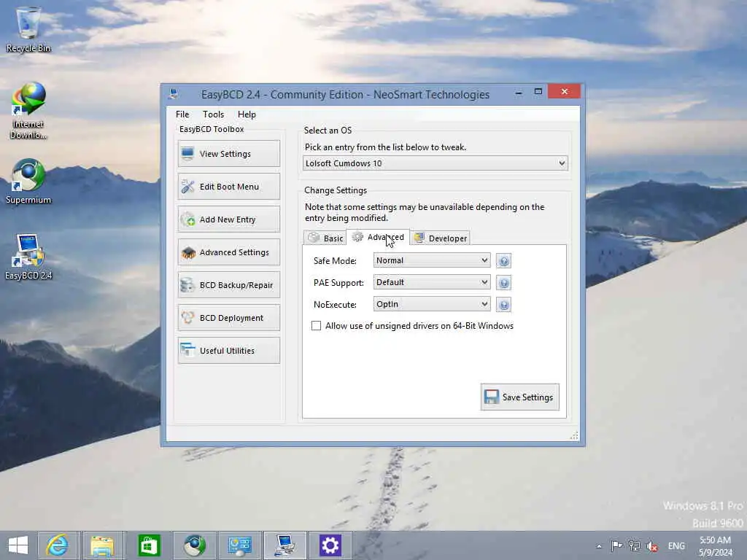The height and width of the screenshot is (560, 747).
Task: Click the muted volume tray icon
Action: pyautogui.click(x=652, y=546)
